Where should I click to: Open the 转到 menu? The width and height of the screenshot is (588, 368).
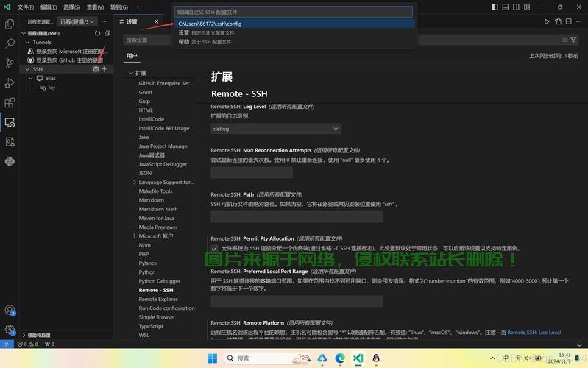tap(119, 7)
